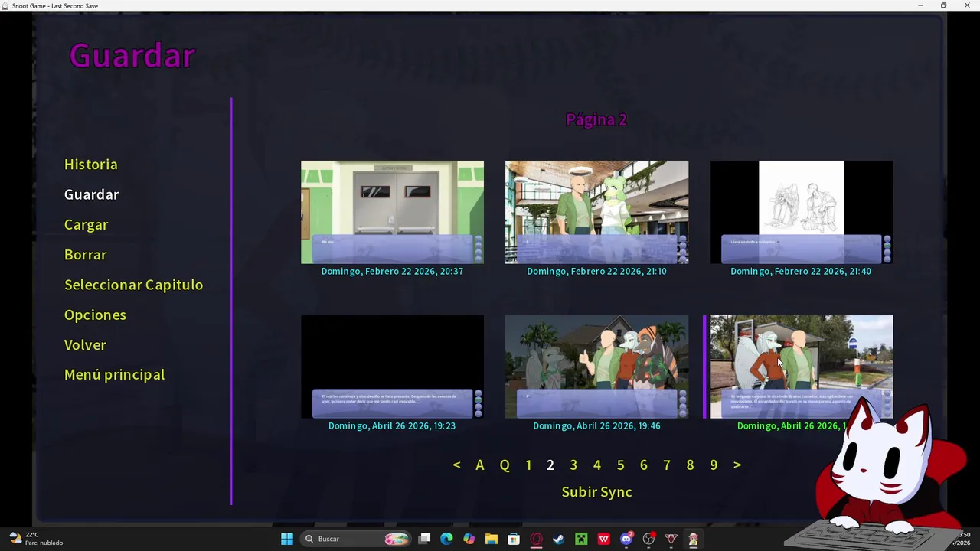Screen dimensions: 980x551
Task: Open Task View on the taskbar
Action: click(x=425, y=539)
